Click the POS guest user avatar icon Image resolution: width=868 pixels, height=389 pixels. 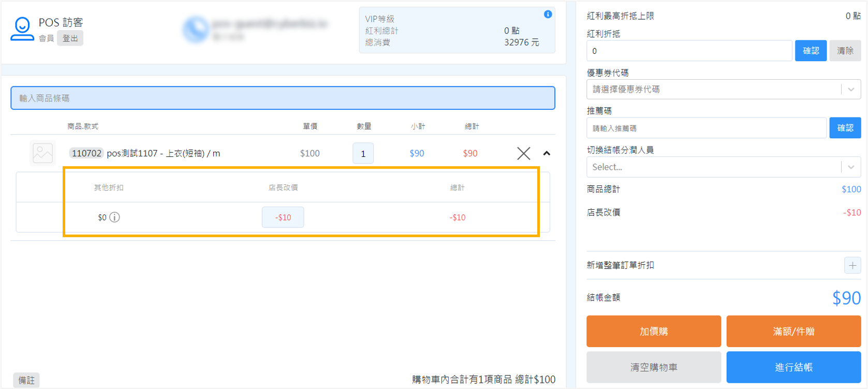click(22, 29)
